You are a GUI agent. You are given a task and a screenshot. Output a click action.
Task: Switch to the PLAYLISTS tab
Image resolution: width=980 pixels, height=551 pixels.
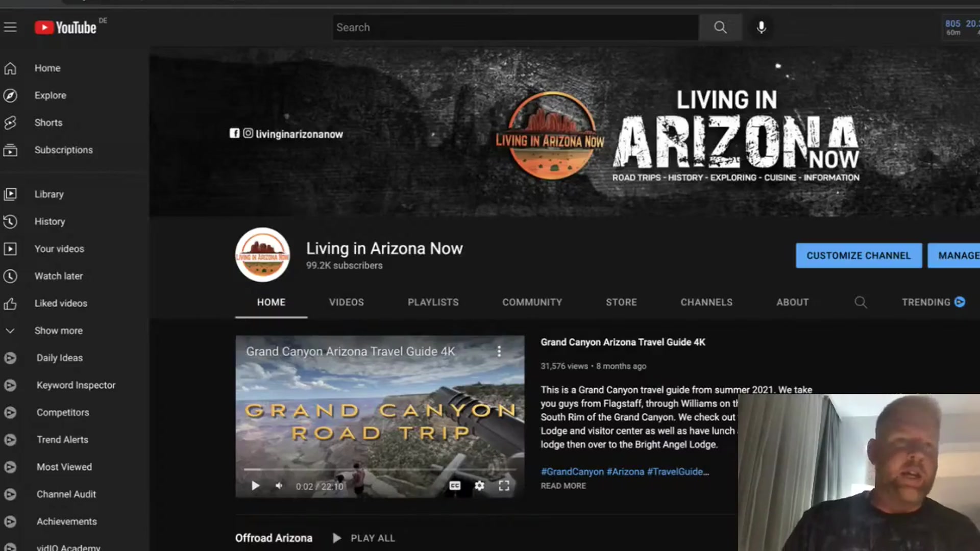pyautogui.click(x=433, y=302)
